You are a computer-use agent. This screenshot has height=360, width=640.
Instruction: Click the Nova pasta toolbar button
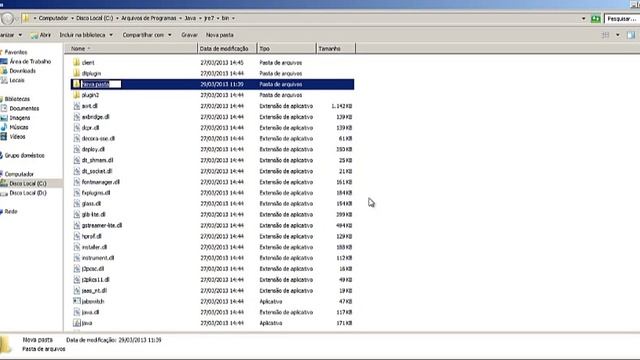[x=220, y=35]
